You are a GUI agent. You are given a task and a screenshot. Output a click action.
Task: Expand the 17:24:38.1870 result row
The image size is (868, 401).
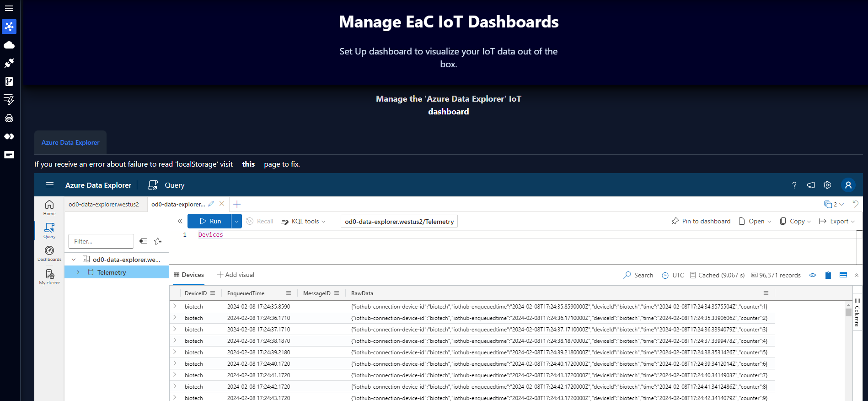175,341
